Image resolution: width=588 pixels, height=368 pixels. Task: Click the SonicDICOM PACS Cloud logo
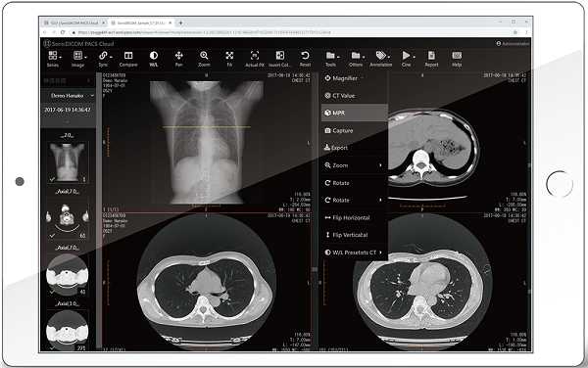tap(78, 43)
